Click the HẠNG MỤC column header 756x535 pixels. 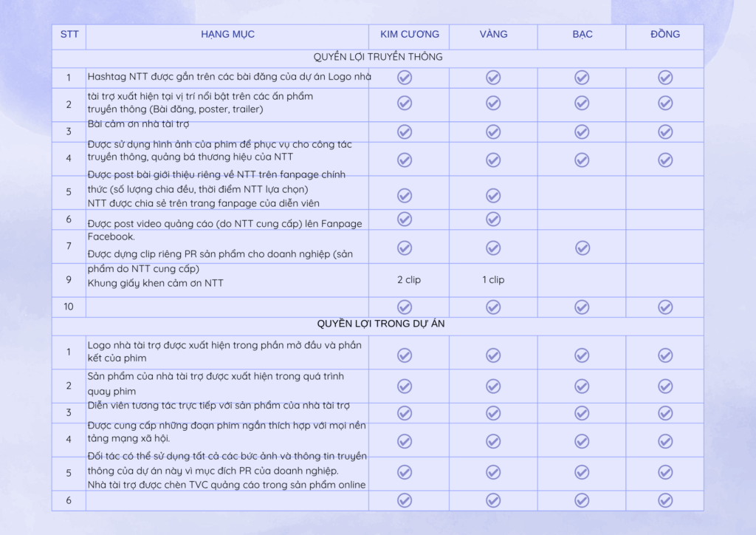pos(227,35)
